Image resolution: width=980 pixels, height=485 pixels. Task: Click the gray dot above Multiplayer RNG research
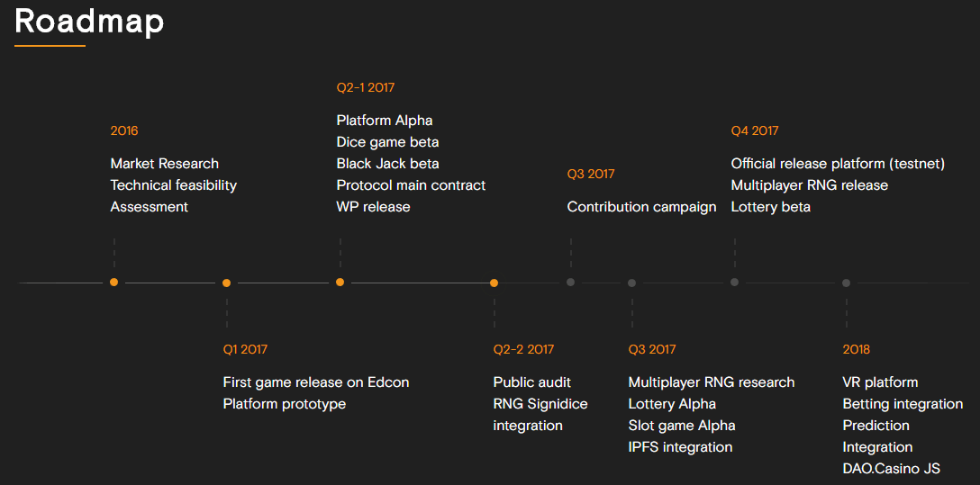pyautogui.click(x=631, y=283)
